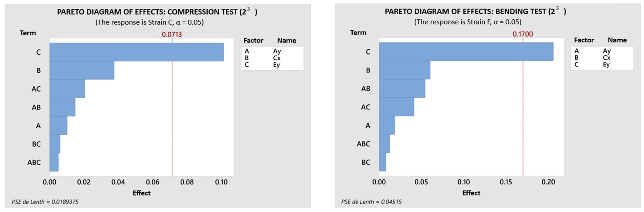This screenshot has width=644, height=212.
Task: Select the AC bar in the compression chart
Action: [67, 89]
